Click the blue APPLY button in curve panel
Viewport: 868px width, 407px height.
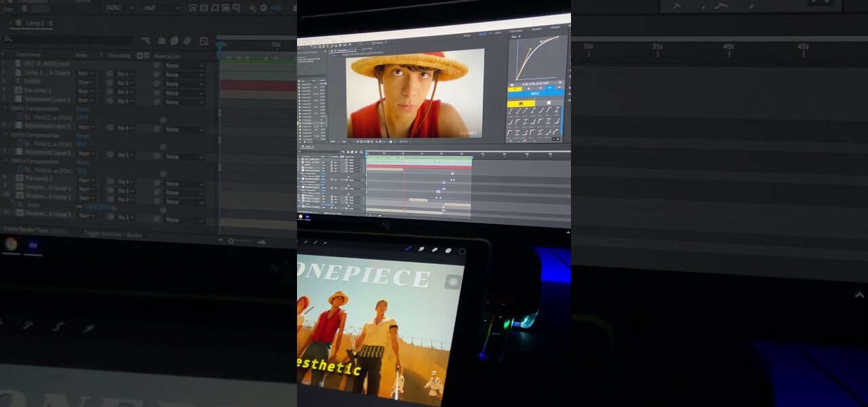click(535, 94)
